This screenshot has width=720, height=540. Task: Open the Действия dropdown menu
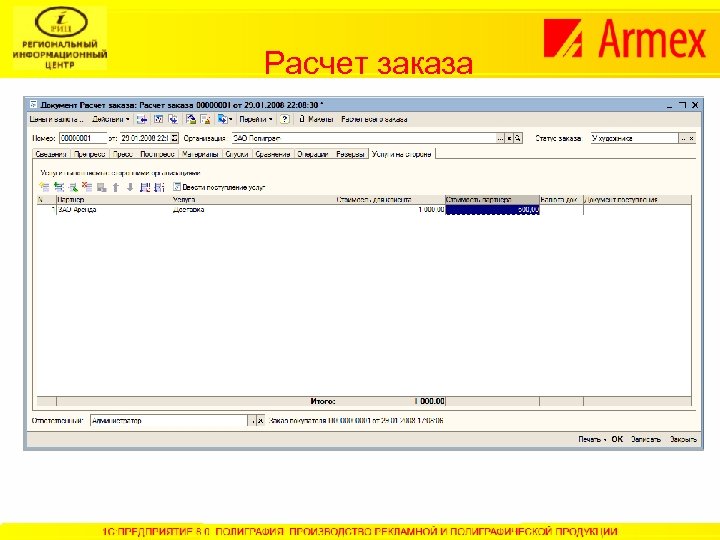click(111, 119)
